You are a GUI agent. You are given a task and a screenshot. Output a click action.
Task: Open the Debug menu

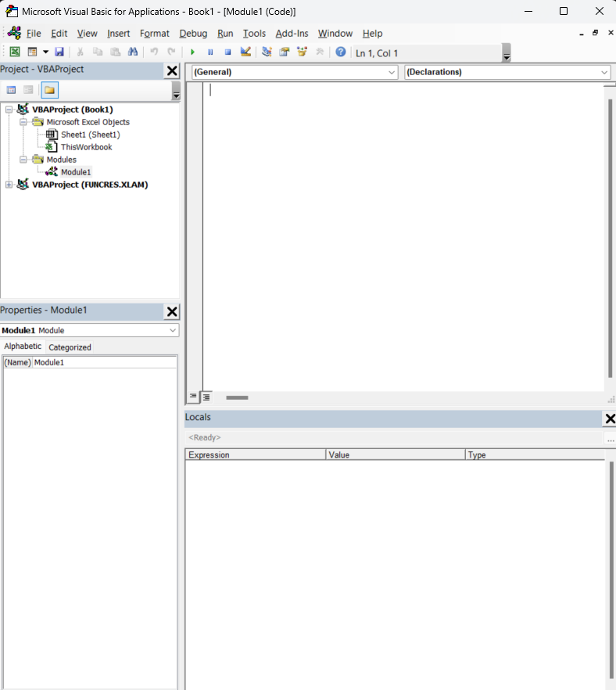point(193,34)
